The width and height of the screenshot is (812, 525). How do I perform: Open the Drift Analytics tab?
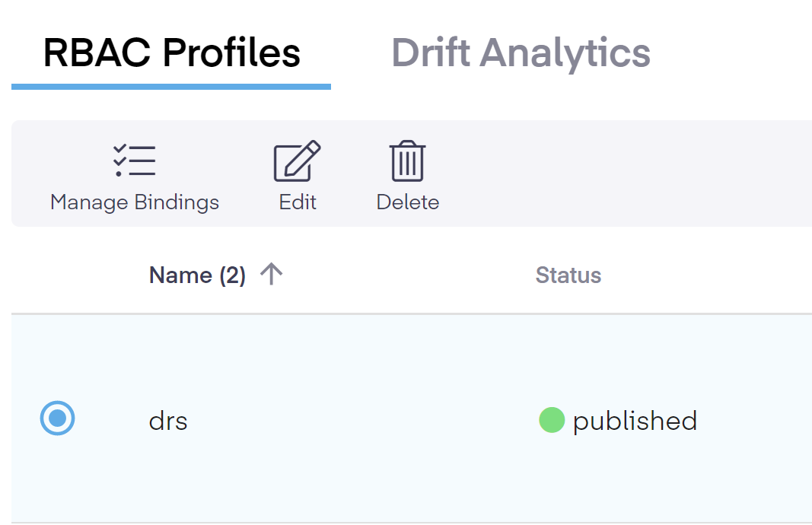click(521, 53)
